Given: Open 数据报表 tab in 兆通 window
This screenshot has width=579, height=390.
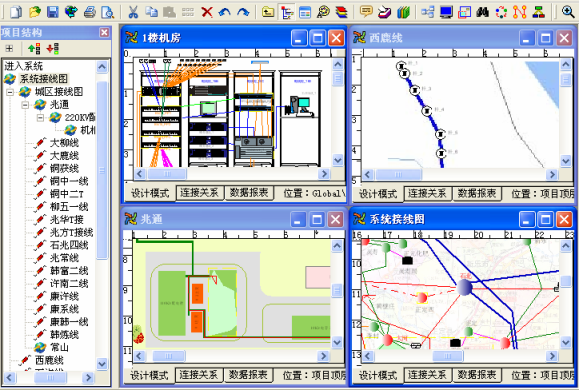Looking at the screenshot, I should (x=248, y=375).
